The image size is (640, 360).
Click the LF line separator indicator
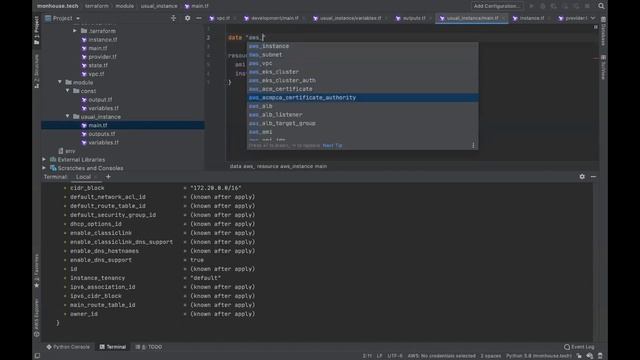(379, 356)
